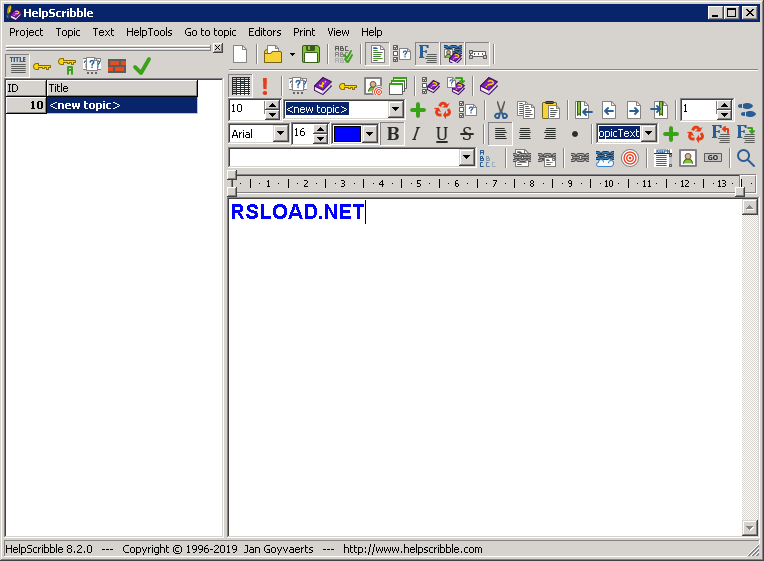Click the Title column header
Image resolution: width=764 pixels, height=561 pixels.
pyautogui.click(x=122, y=88)
